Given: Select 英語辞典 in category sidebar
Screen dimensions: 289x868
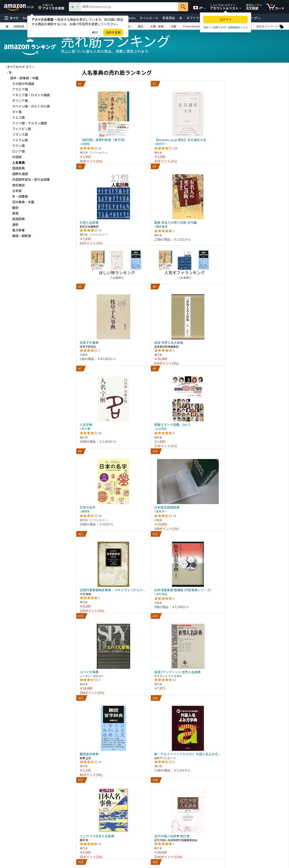Looking at the screenshot, I should [x=18, y=219].
